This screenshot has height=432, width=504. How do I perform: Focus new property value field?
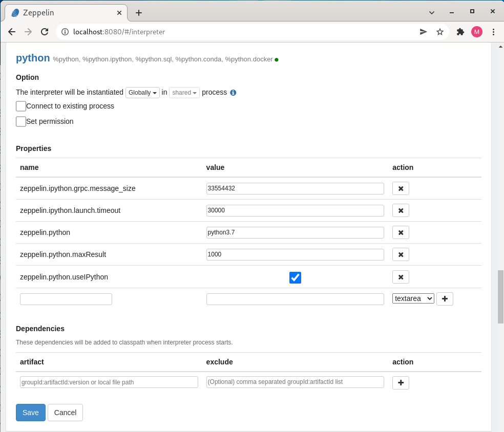[x=295, y=299]
